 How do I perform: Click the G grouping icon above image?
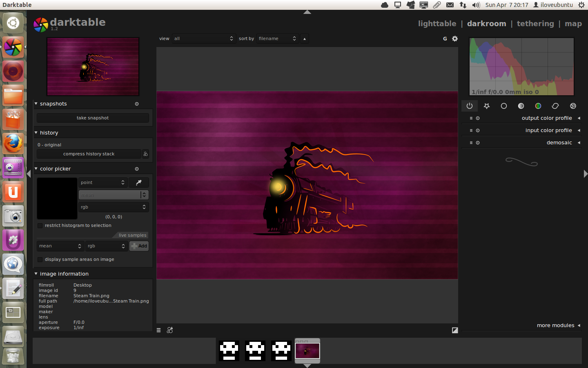[x=445, y=39]
